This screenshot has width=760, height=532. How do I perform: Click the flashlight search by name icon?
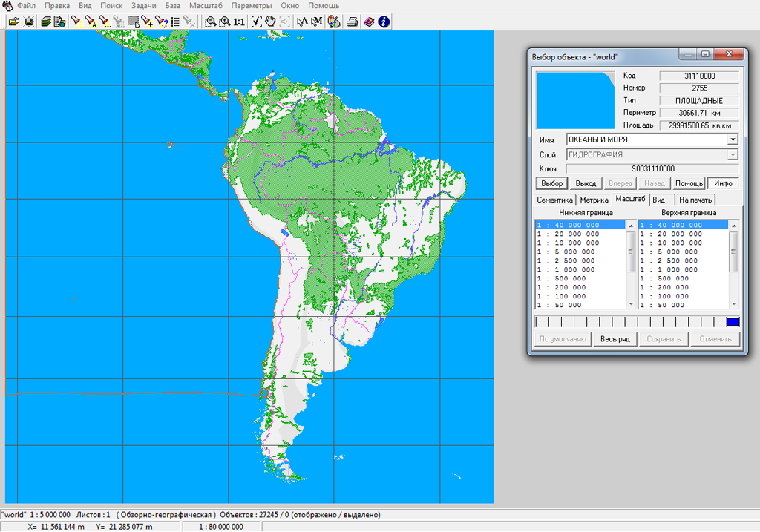[x=90, y=22]
